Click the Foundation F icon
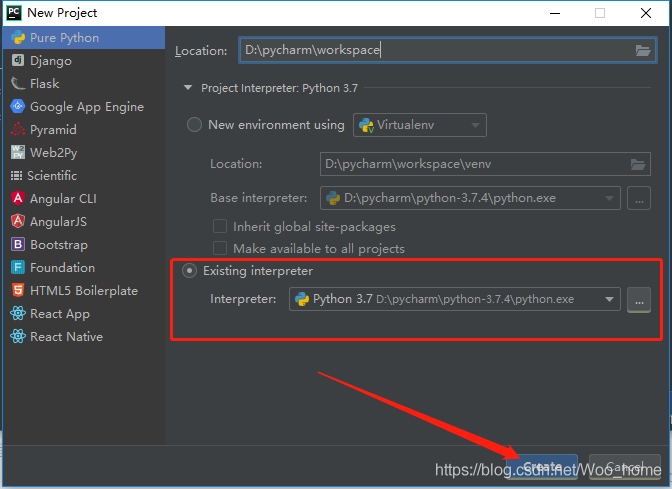Screen dimensions: 672x489 tap(18, 267)
